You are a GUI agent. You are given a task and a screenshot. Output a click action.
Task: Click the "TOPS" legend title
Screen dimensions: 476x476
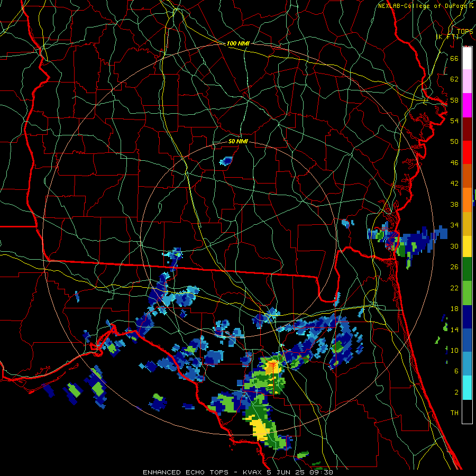[465, 31]
